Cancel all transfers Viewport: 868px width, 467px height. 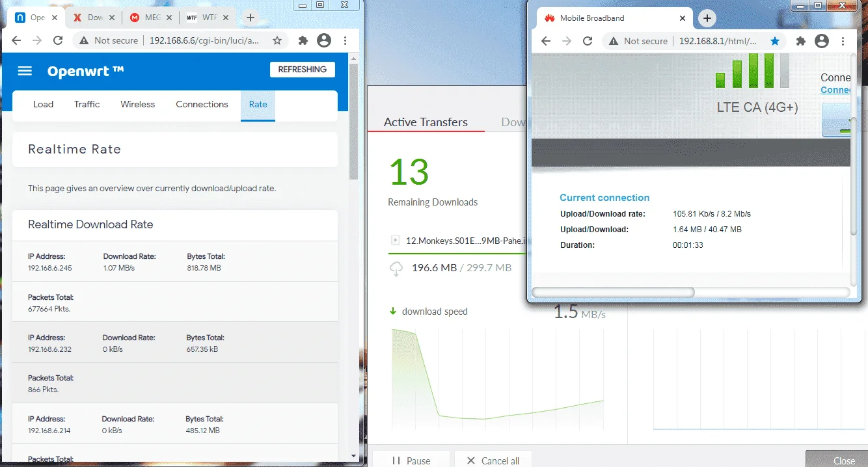493,460
